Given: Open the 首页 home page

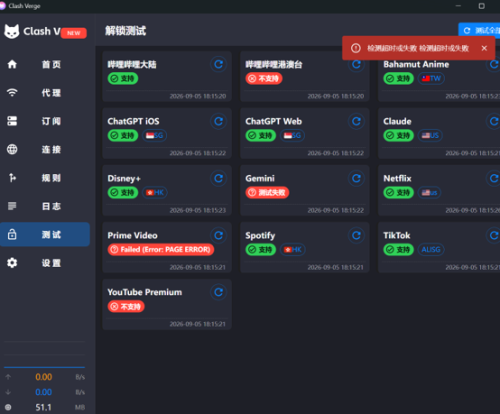Looking at the screenshot, I should coord(45,64).
